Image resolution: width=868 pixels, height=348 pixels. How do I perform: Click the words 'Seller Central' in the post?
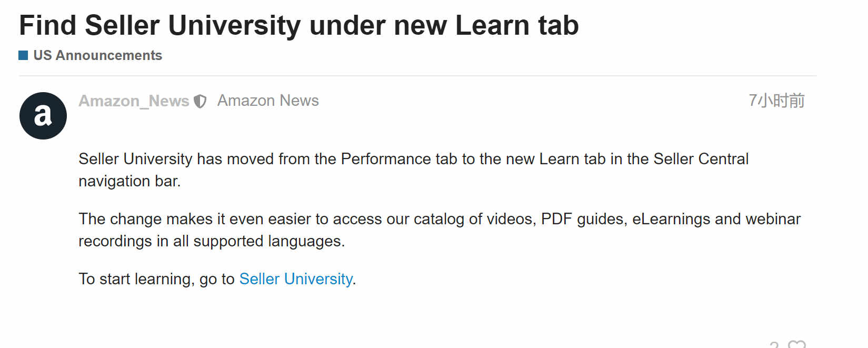(x=701, y=159)
